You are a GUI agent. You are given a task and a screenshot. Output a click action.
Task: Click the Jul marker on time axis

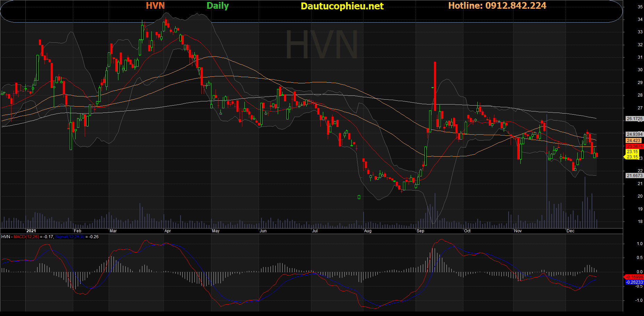tap(315, 231)
